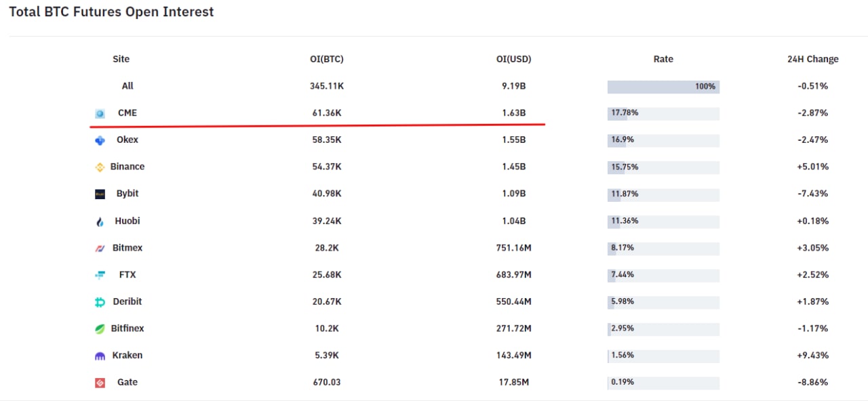Screen dimensions: 868x401
Task: Open the Bitmex exchange name link
Action: (x=127, y=248)
